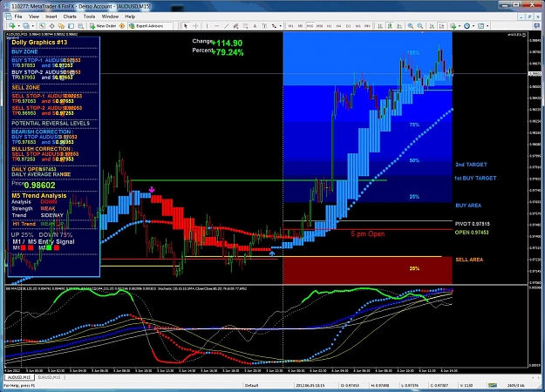Open the Indicators list icon

[x=453, y=25]
